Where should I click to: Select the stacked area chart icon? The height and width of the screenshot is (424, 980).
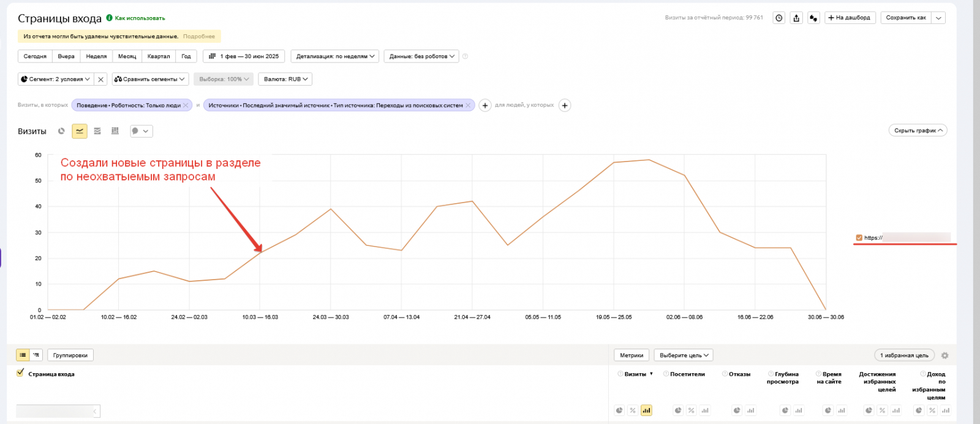(x=97, y=131)
